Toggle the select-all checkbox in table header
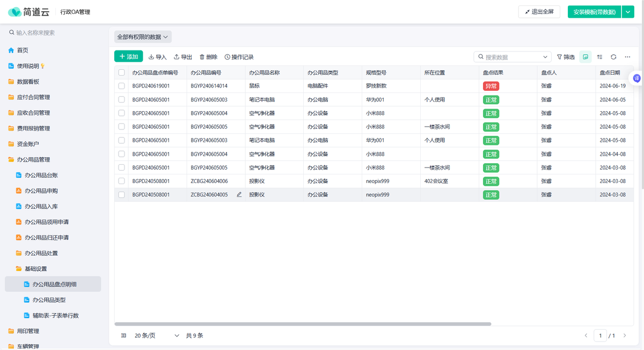 coord(122,72)
